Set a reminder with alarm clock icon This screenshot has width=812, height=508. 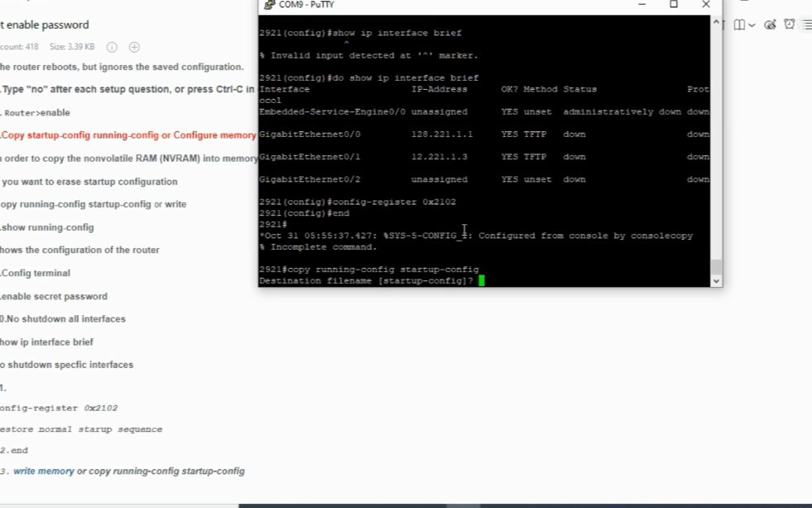(789, 24)
